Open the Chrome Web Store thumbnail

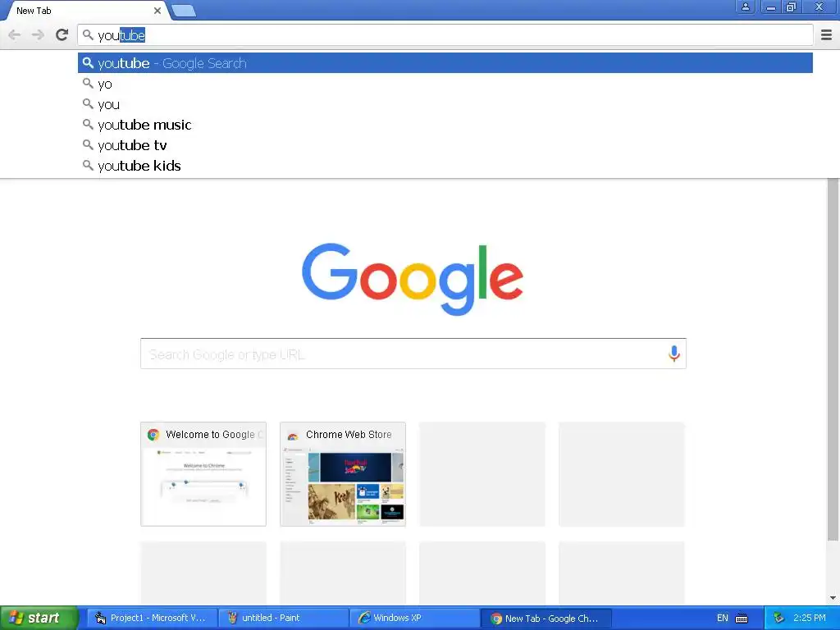pos(343,474)
